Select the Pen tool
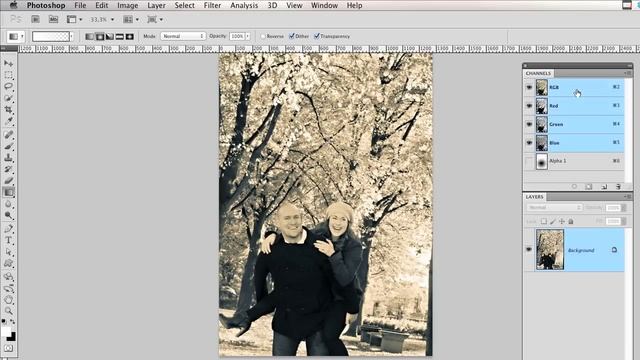 coord(9,229)
